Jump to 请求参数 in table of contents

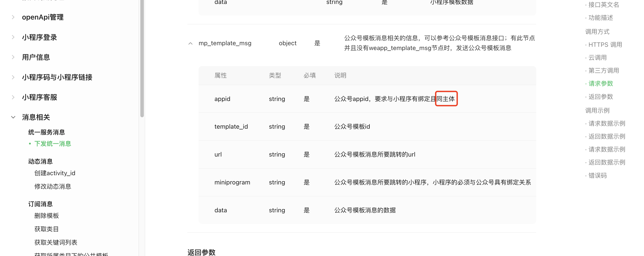pos(600,84)
